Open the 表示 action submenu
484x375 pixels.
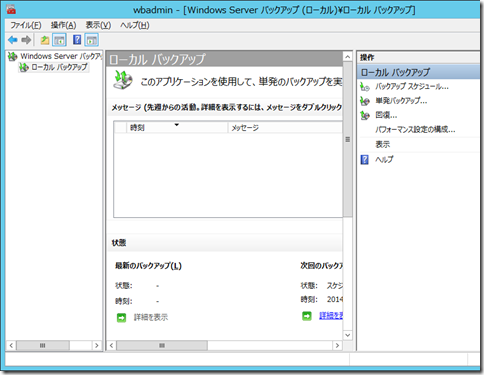(x=383, y=144)
